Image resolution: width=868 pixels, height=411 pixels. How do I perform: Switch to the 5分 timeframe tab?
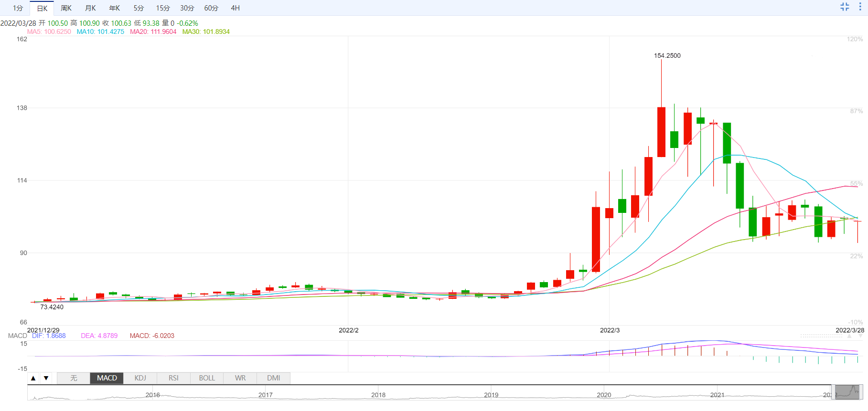[139, 8]
